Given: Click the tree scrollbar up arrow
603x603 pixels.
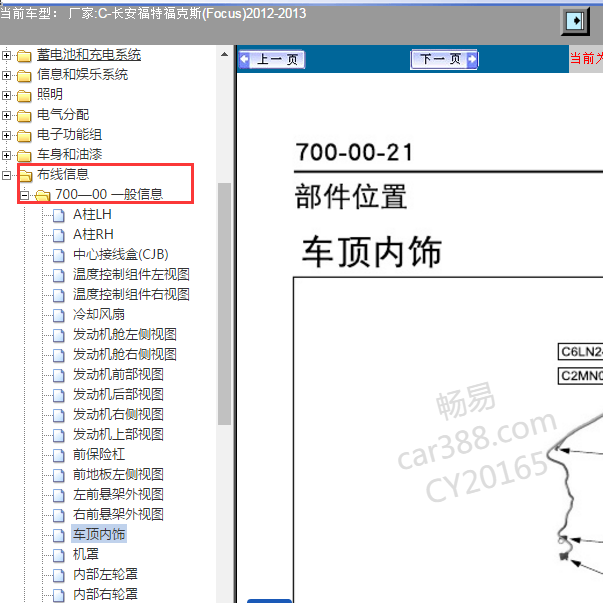Looking at the screenshot, I should point(224,55).
